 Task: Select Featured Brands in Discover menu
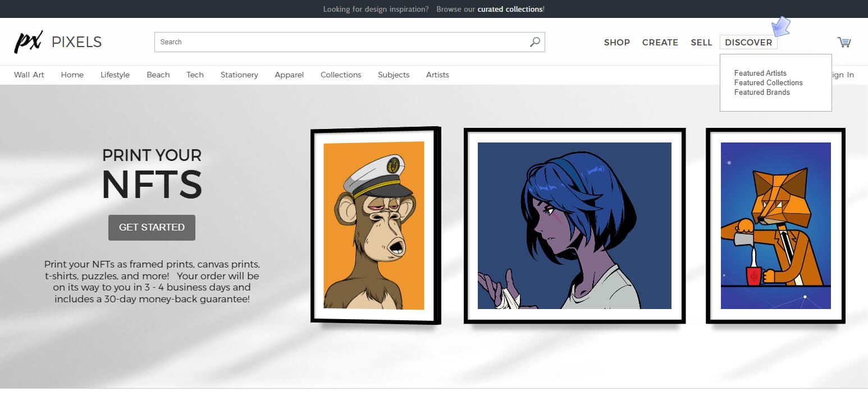762,92
